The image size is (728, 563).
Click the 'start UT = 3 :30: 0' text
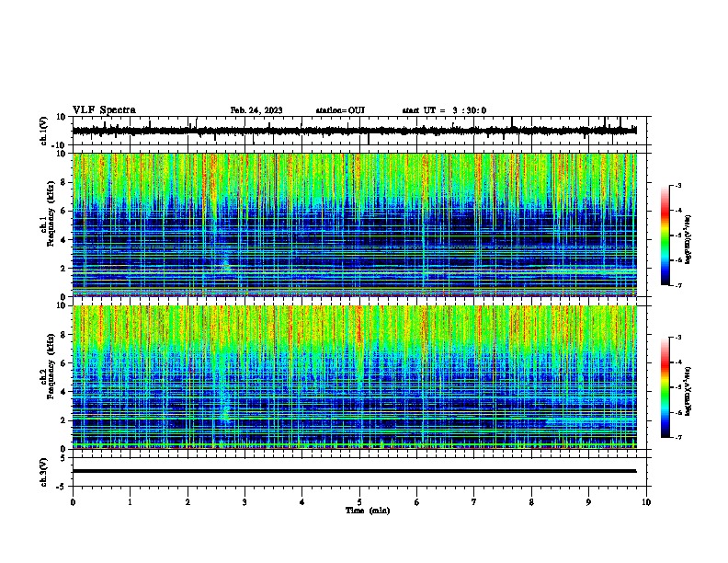tap(444, 110)
